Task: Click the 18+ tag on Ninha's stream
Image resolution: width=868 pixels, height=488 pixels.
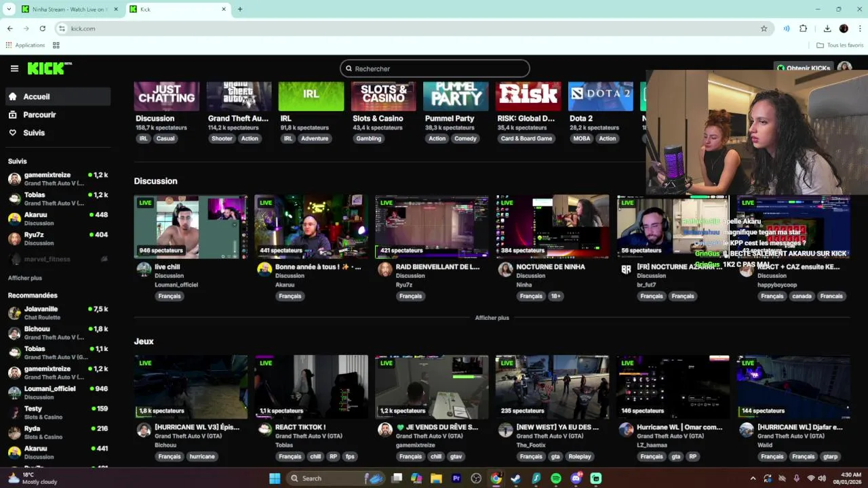Action: tap(556, 296)
